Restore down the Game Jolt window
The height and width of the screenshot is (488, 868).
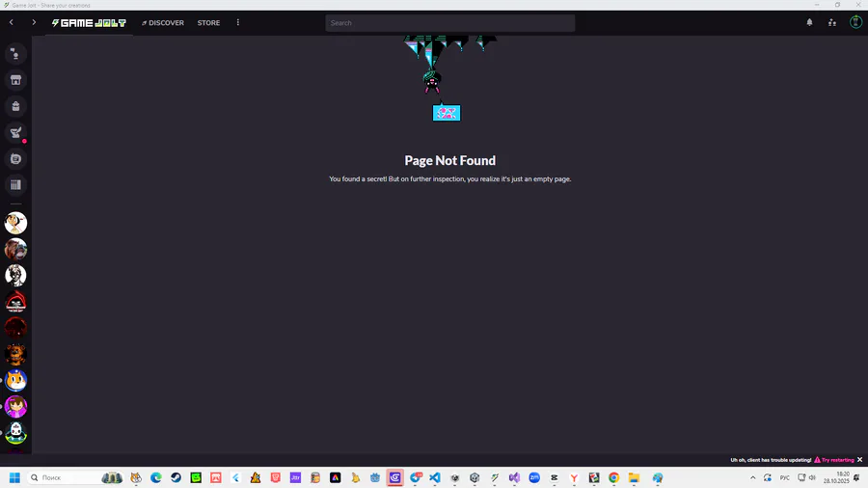pyautogui.click(x=837, y=5)
